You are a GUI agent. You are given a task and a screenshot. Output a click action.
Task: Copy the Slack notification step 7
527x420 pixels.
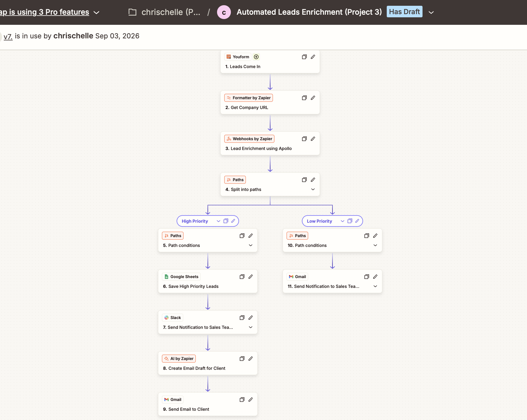pyautogui.click(x=242, y=318)
